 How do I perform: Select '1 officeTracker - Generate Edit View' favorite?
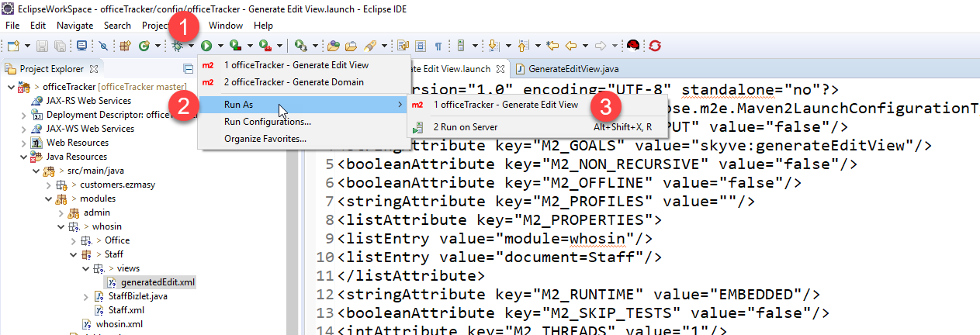coord(303,65)
